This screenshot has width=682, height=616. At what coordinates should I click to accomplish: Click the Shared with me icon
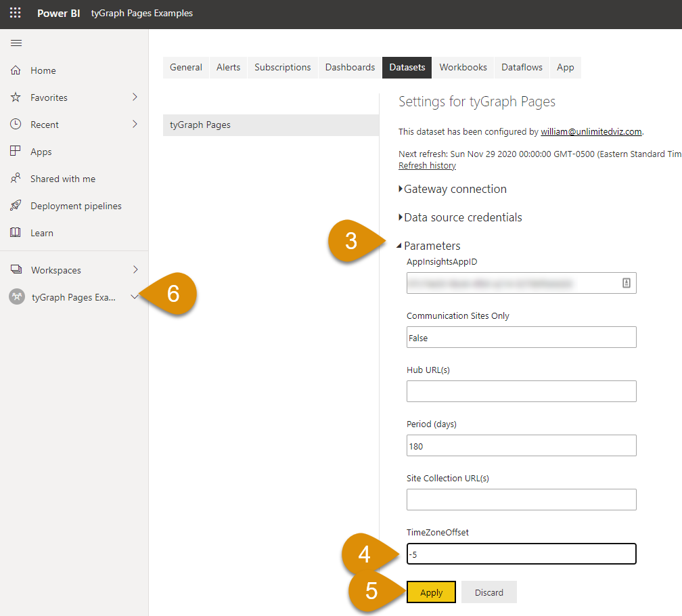click(16, 179)
